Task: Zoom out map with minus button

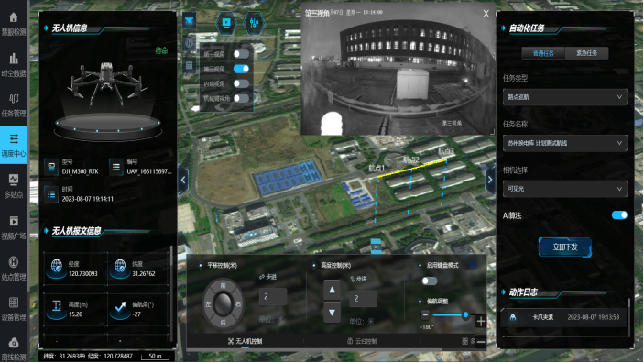Action: click(481, 341)
